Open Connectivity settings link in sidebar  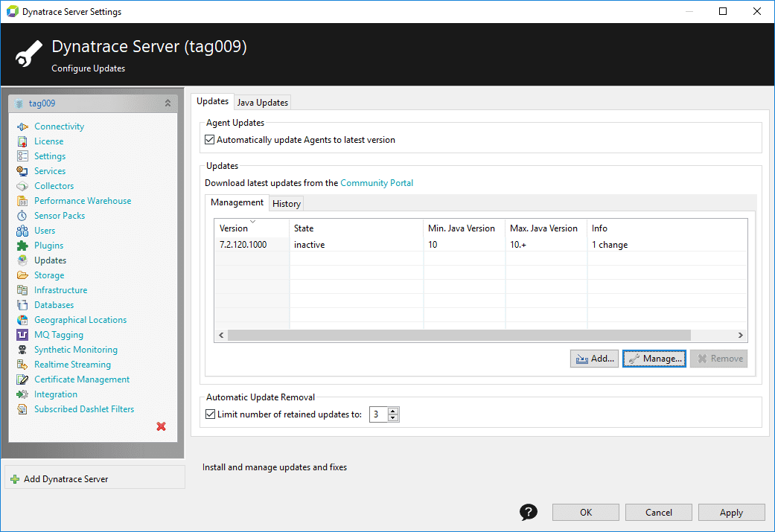point(60,126)
